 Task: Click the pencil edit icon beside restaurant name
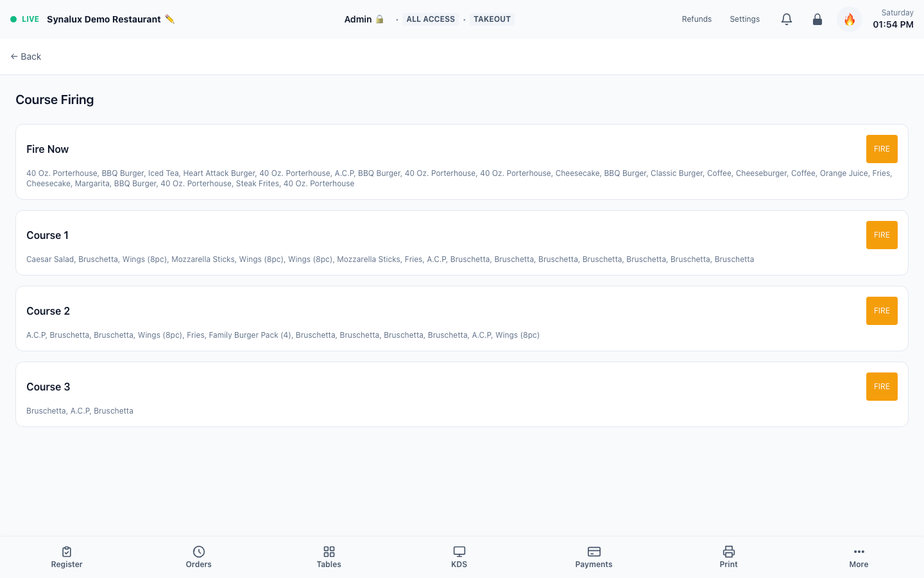coord(169,19)
